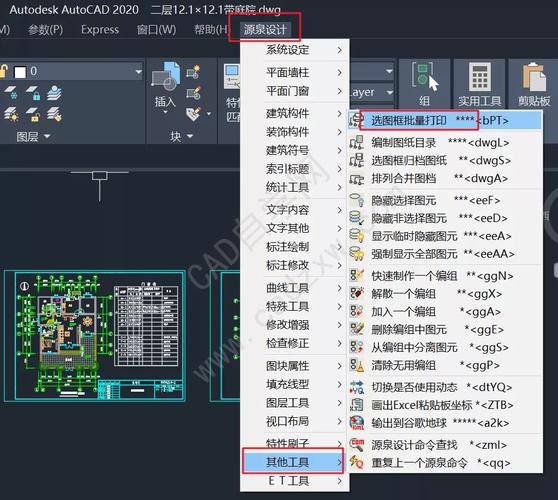
Task: Click the 快速制作一个编组 ggN icon
Action: tap(356, 276)
